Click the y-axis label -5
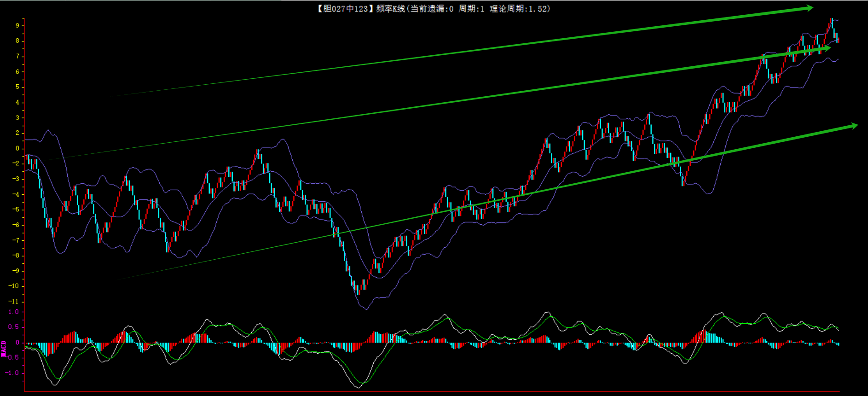Screen dimensions: 868x396 click(16, 210)
